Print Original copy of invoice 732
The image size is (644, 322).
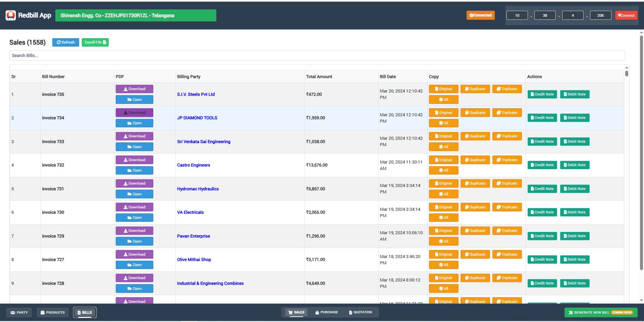coord(443,160)
